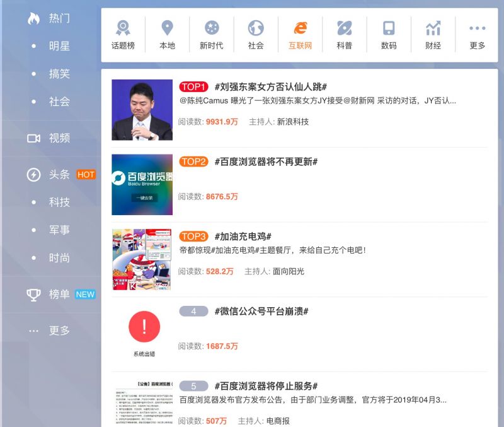
Task: Select the 新时代 tab label
Action: (x=212, y=45)
